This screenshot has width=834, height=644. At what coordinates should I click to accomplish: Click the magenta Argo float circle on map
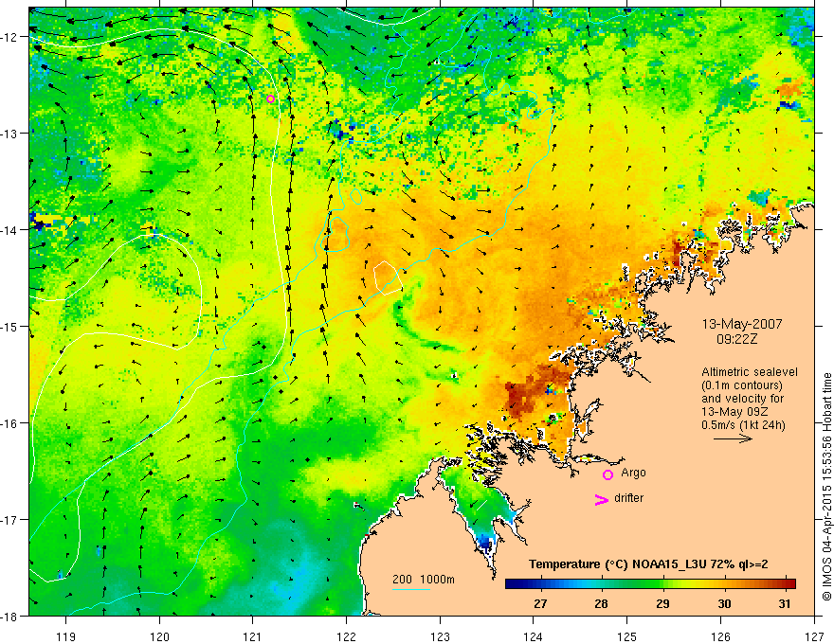[x=270, y=98]
